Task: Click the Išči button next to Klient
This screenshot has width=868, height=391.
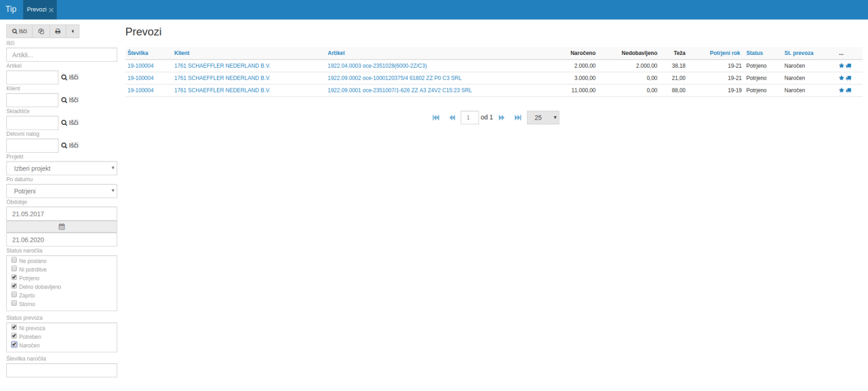Action: [70, 100]
